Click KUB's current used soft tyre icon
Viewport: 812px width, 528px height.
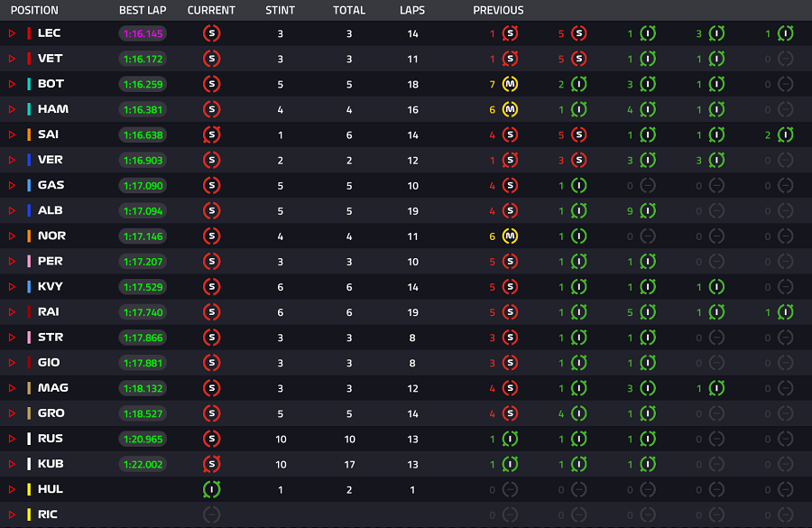point(211,464)
